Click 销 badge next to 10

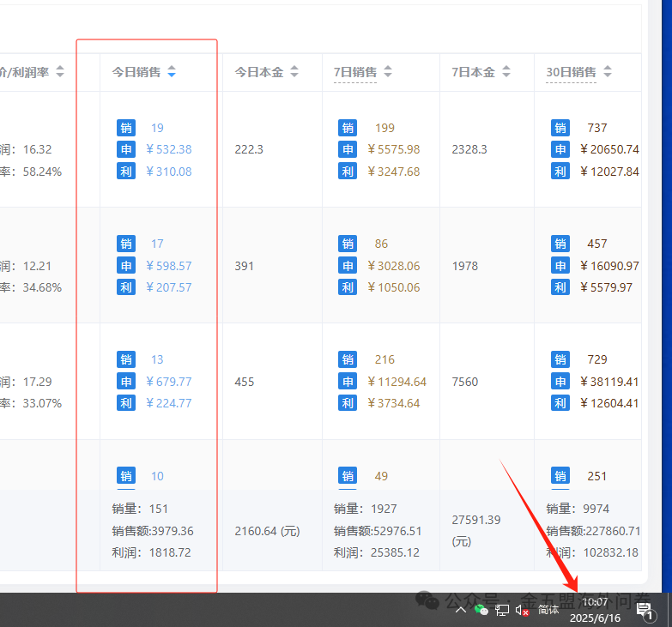click(x=126, y=476)
